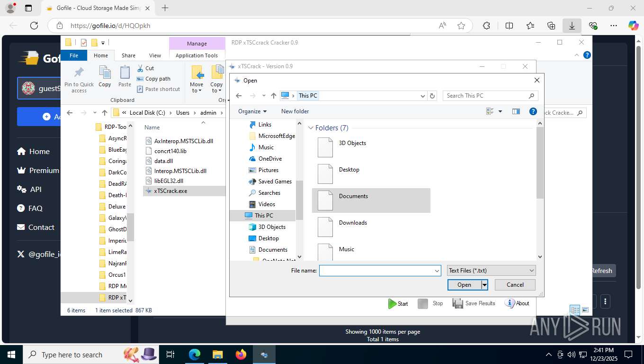The height and width of the screenshot is (364, 644).
Task: Select Music in the navigation tree
Action: [x=266, y=147]
